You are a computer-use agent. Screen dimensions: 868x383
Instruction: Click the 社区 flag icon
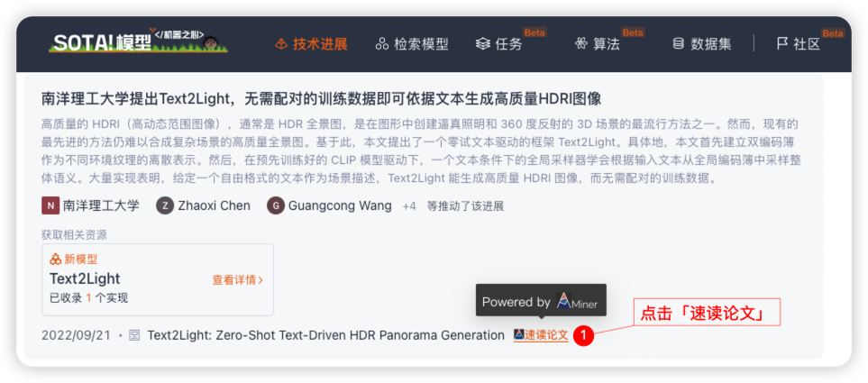click(781, 44)
